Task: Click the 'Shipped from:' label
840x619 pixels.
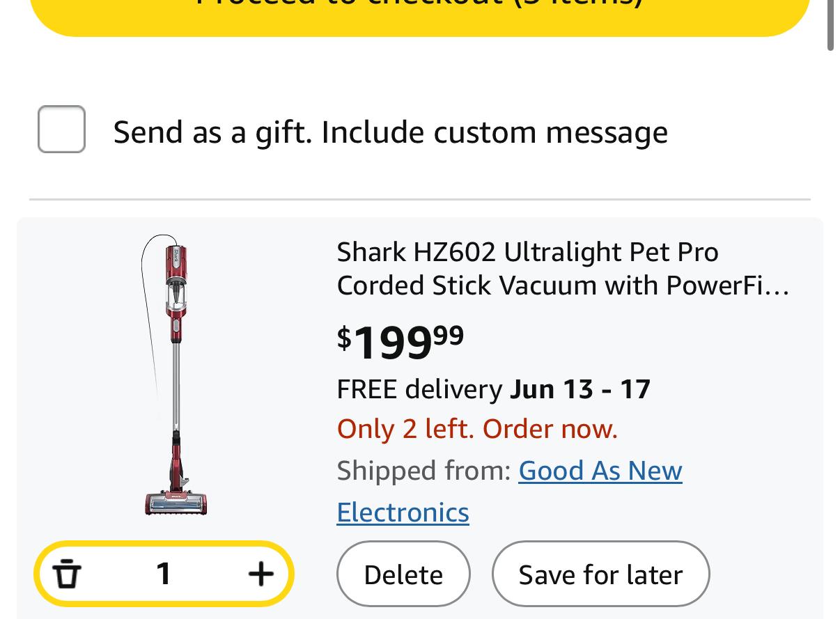Action: pos(423,471)
